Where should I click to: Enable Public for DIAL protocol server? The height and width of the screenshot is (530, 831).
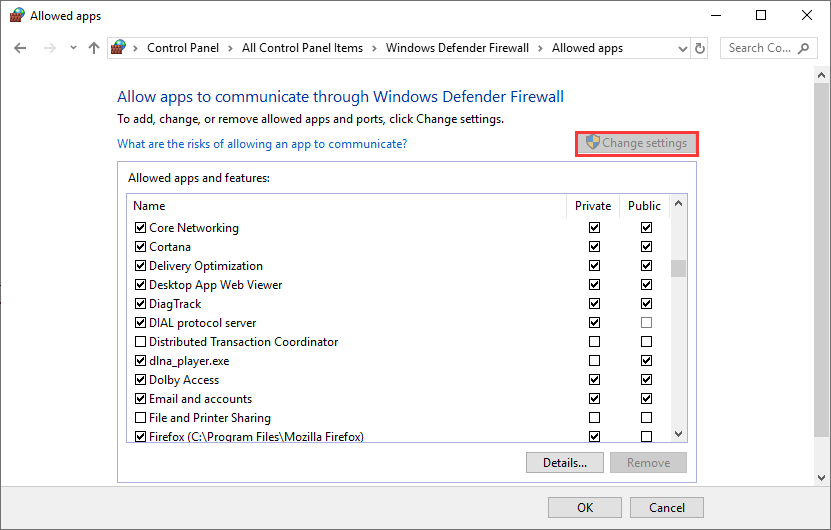pos(646,323)
